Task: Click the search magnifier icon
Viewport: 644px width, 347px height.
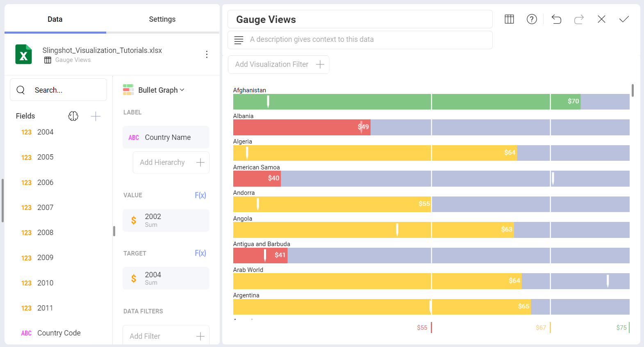Action: (x=20, y=90)
